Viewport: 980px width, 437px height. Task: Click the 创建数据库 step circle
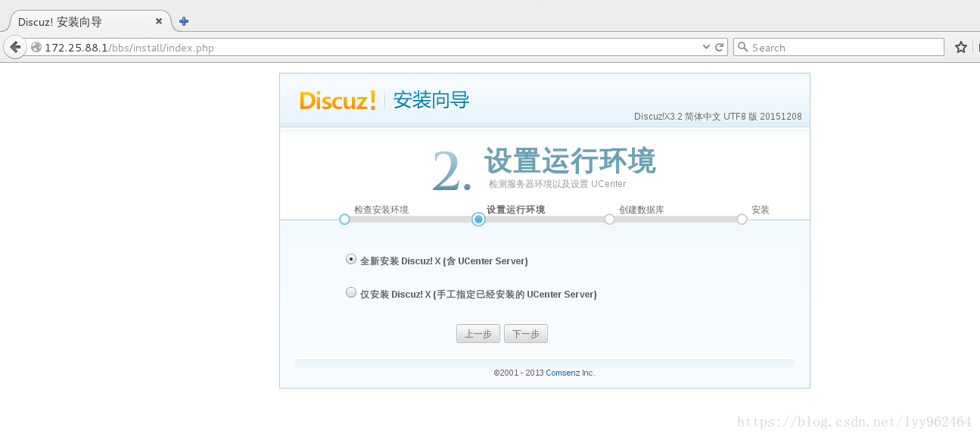point(609,219)
